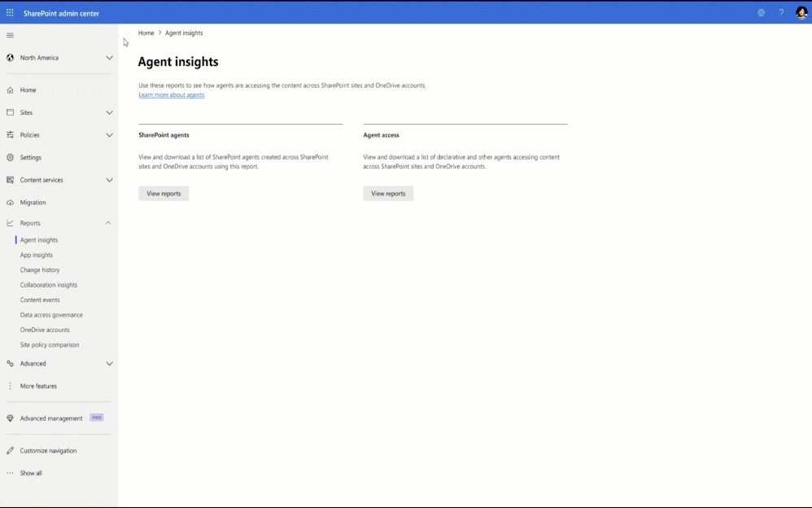The height and width of the screenshot is (508, 812).
Task: Click the Advanced icon in sidebar
Action: [10, 363]
